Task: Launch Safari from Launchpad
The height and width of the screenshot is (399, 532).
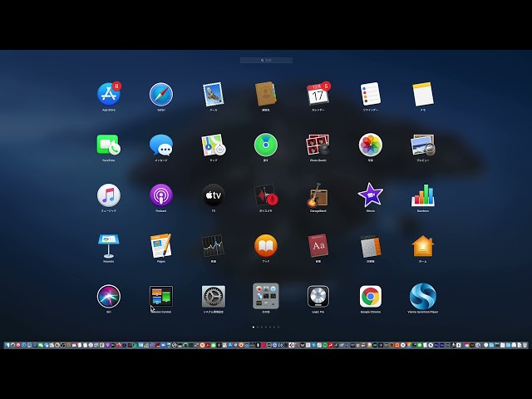Action: pos(161,94)
